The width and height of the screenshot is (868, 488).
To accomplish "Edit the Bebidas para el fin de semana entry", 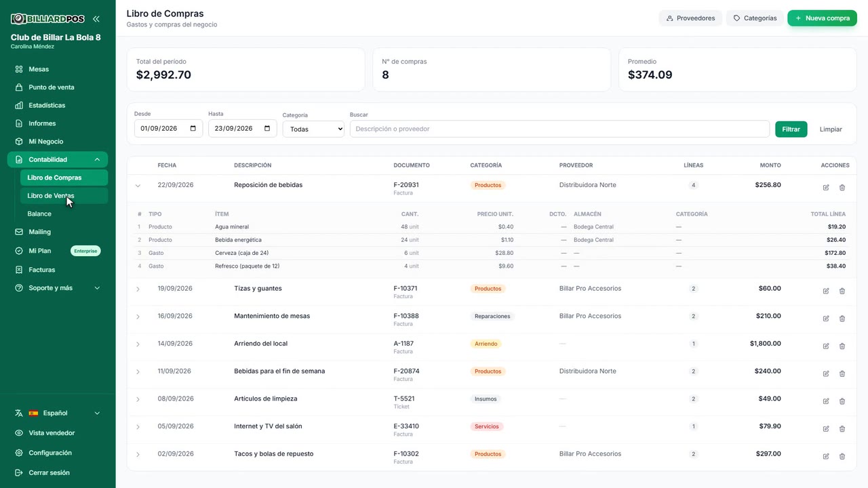I will coord(826,373).
